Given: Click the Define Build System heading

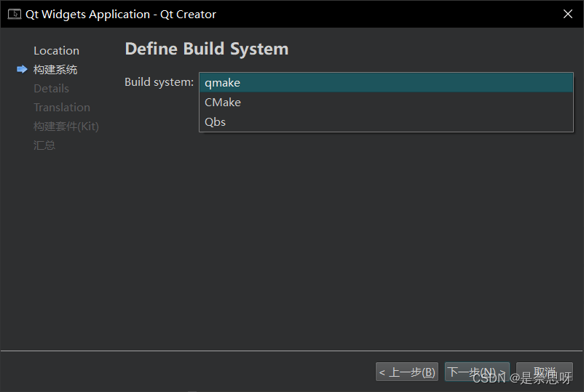Looking at the screenshot, I should (x=207, y=49).
